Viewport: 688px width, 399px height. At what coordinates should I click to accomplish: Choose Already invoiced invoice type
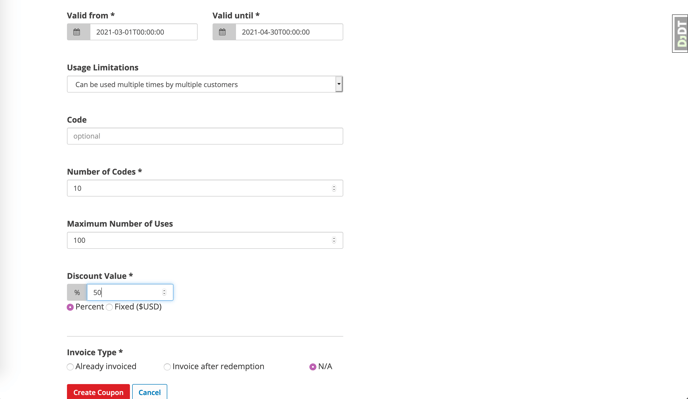(x=70, y=367)
